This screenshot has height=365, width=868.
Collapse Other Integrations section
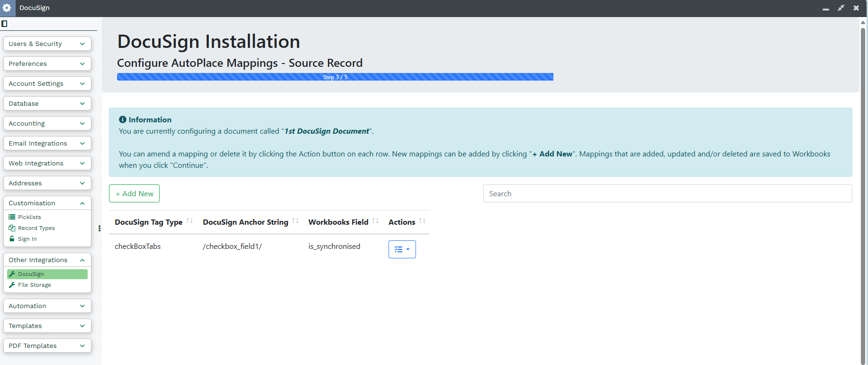tap(47, 260)
